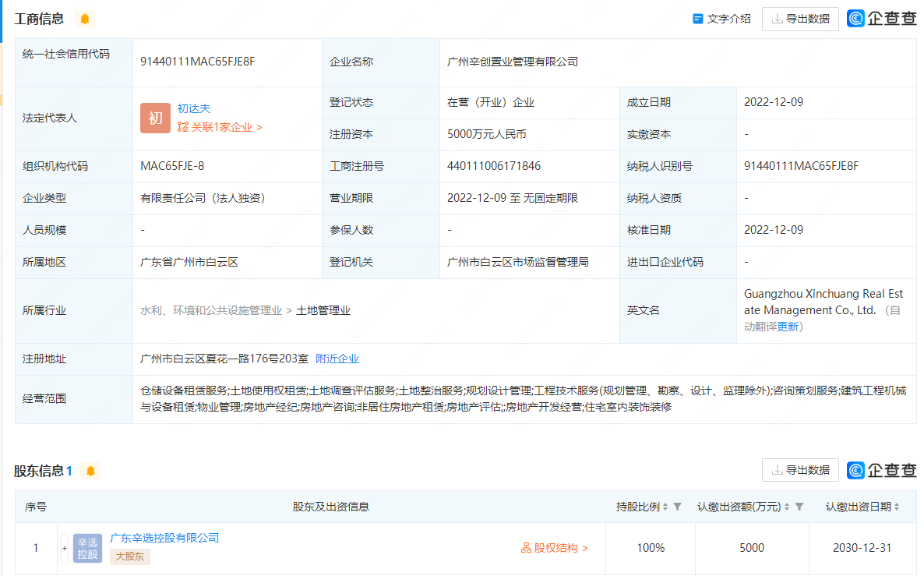The image size is (924, 576).
Task: Export data from 股东信息 section
Action: pyautogui.click(x=800, y=470)
